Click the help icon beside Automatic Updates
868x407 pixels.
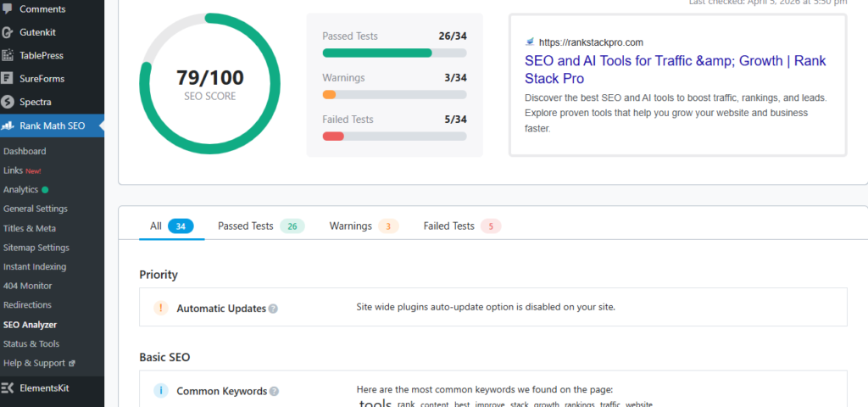tap(273, 309)
